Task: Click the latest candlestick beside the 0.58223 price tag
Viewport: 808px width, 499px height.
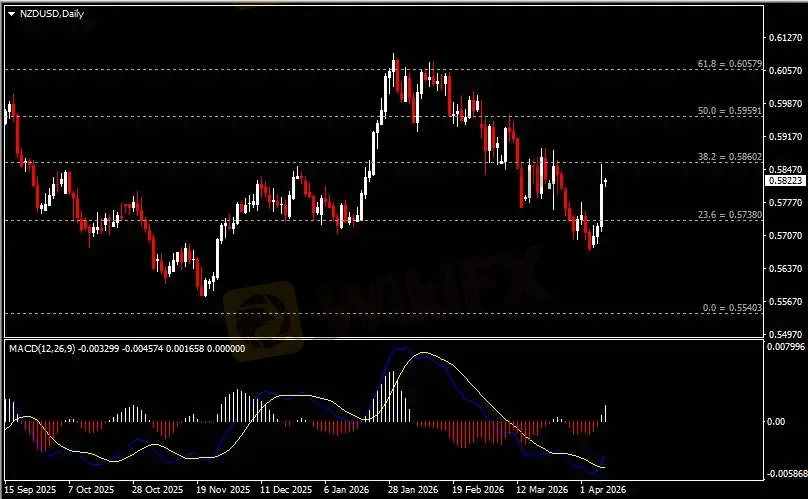Action: 605,181
